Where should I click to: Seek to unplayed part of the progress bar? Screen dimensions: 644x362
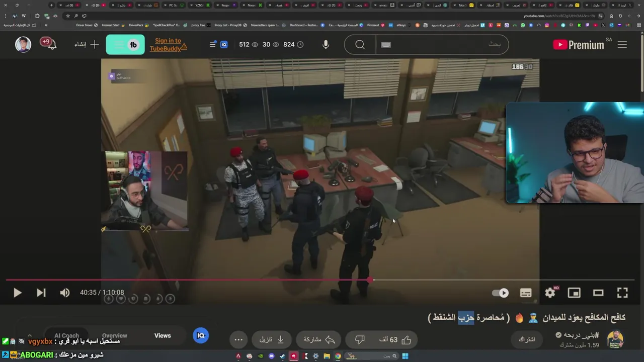[503, 280]
